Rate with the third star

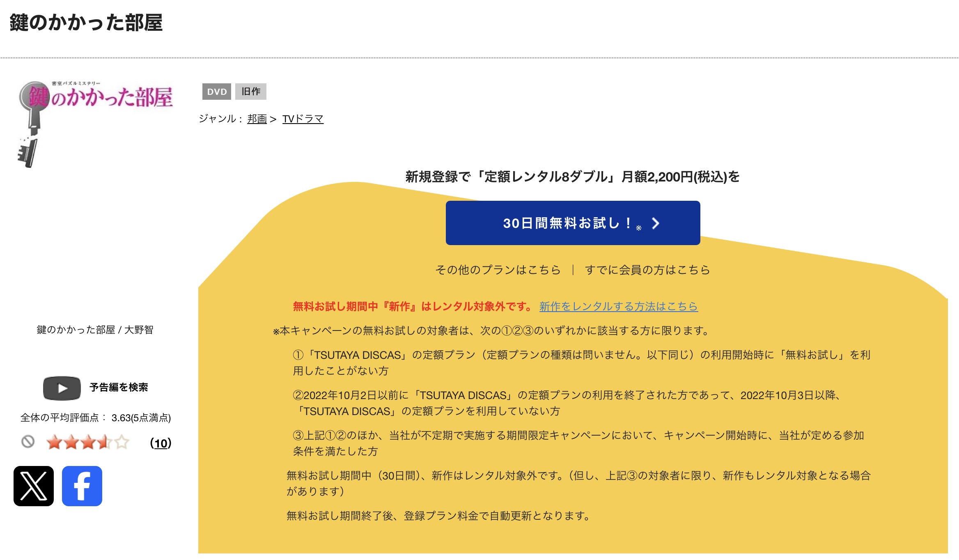click(x=88, y=443)
